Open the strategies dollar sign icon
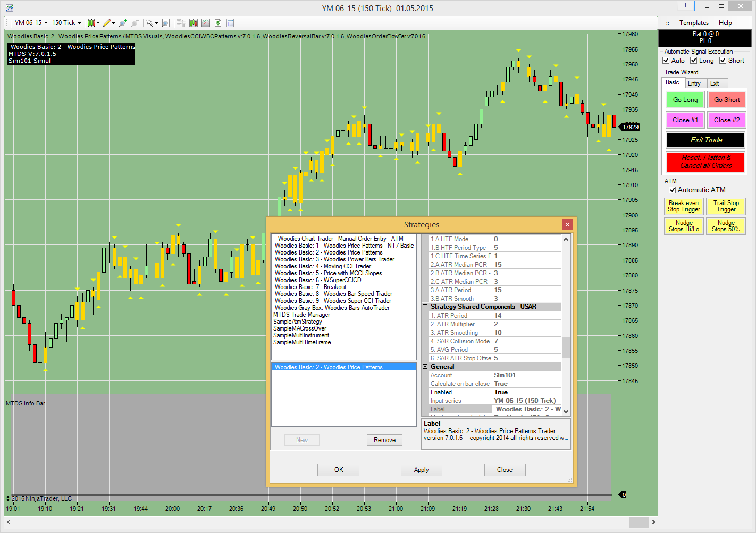 click(x=218, y=23)
